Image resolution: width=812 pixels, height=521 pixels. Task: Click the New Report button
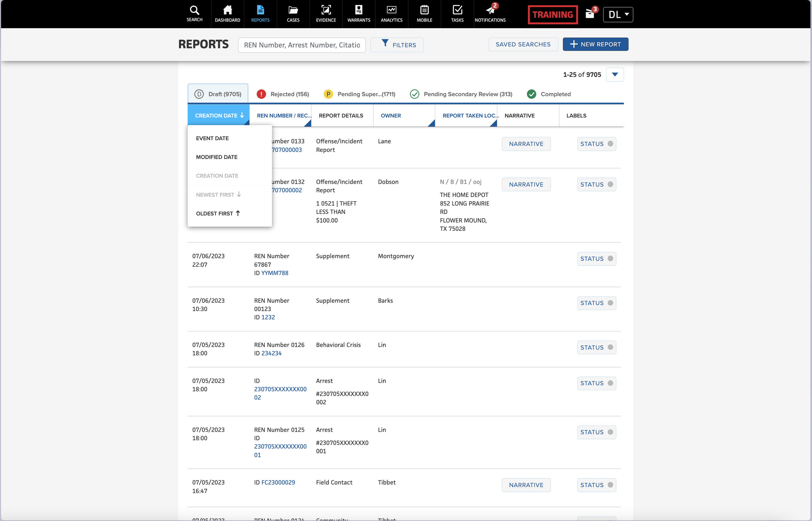tap(595, 44)
